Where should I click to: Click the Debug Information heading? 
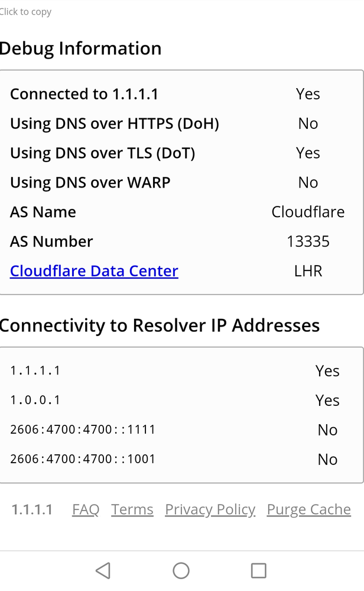80,49
